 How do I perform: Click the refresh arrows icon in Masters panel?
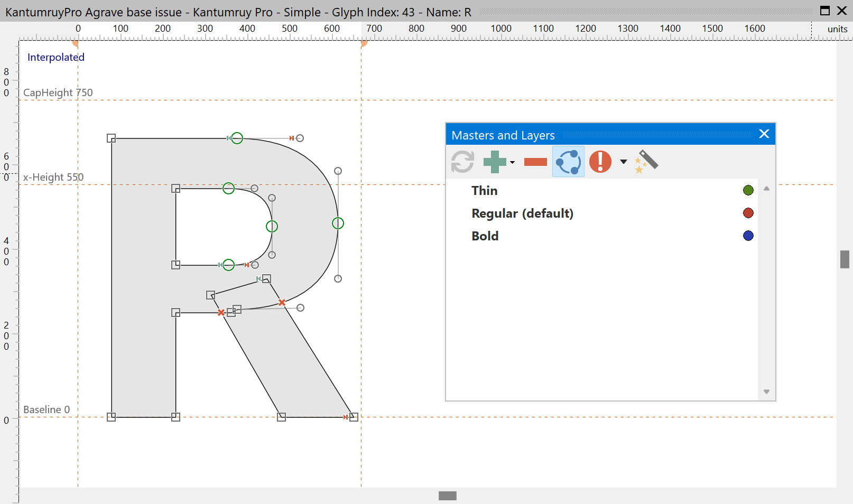point(462,162)
